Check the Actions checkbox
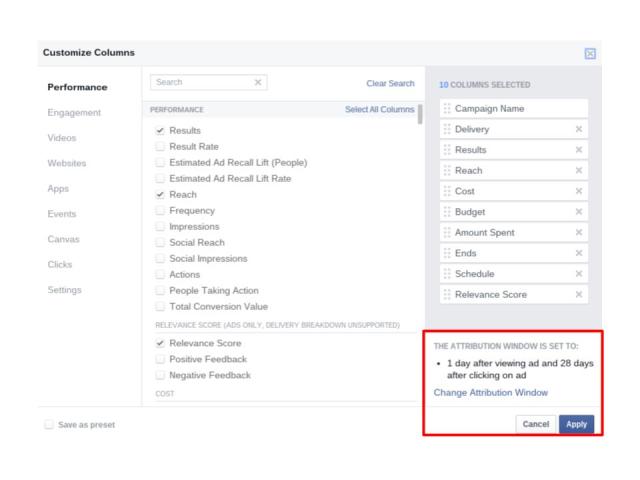Viewport: 640px width, 480px height. pos(160,274)
